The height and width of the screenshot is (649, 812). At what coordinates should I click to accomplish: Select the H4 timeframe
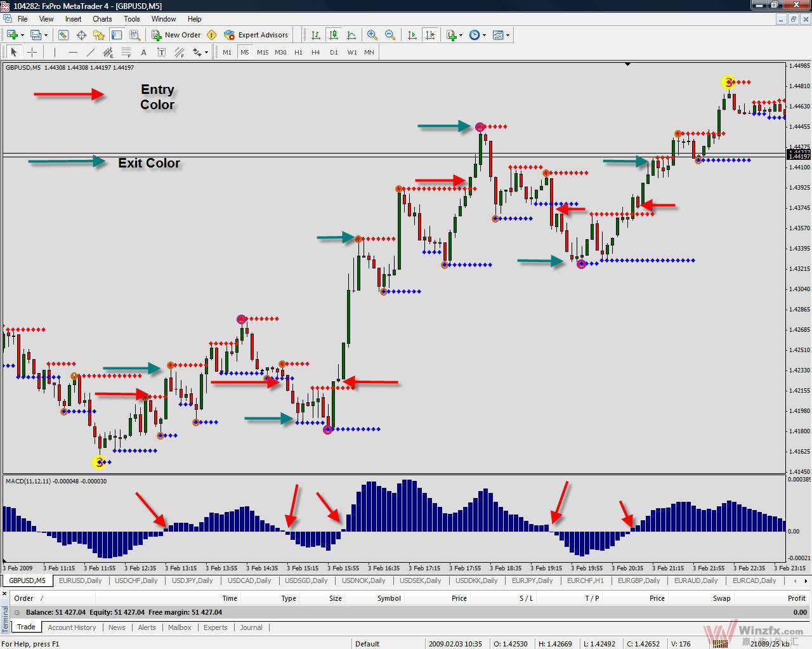pyautogui.click(x=315, y=52)
